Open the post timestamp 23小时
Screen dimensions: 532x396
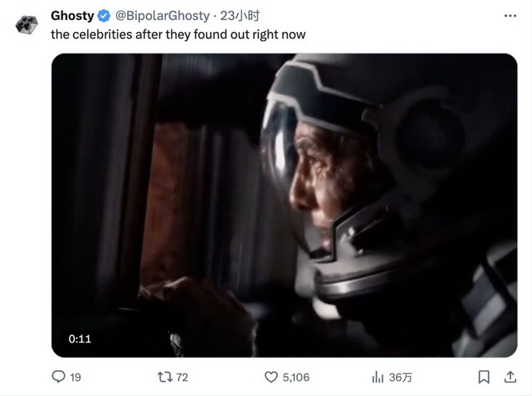click(240, 16)
